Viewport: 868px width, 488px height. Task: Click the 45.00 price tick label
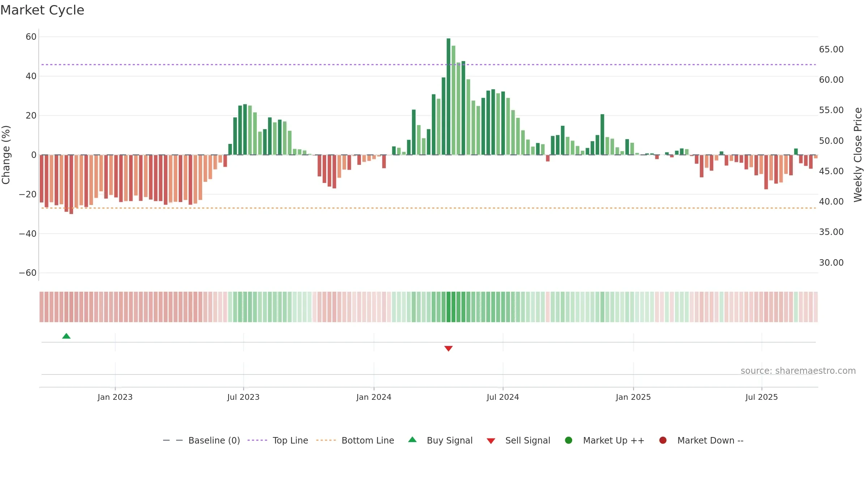coord(831,171)
